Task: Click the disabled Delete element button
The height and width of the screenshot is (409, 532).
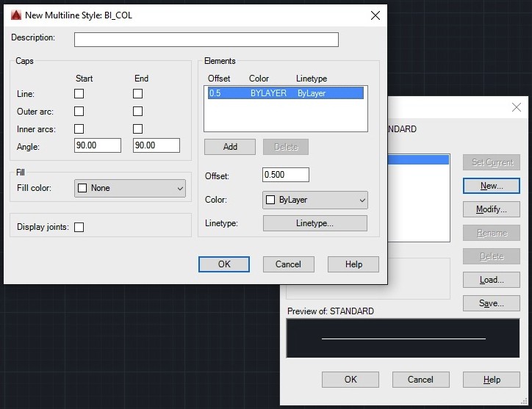Action: pyautogui.click(x=286, y=147)
